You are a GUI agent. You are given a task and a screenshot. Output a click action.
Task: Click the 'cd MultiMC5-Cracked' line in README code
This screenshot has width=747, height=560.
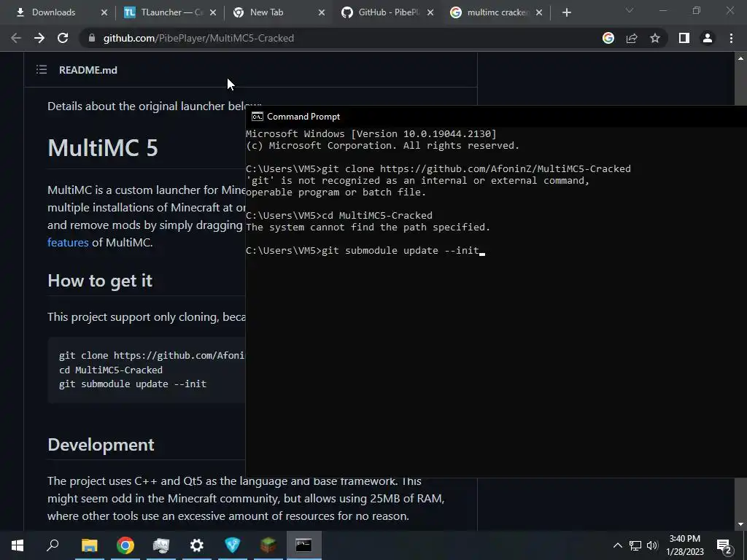tap(111, 370)
